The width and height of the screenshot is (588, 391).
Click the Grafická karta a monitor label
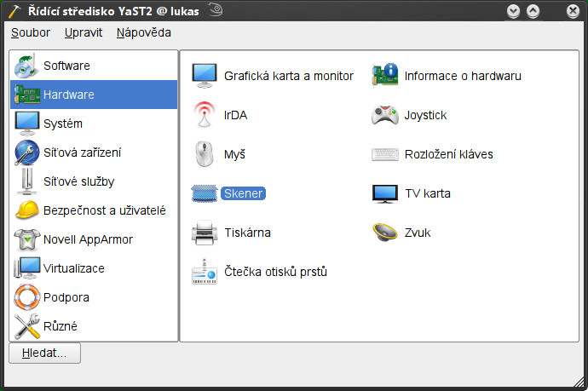click(289, 76)
